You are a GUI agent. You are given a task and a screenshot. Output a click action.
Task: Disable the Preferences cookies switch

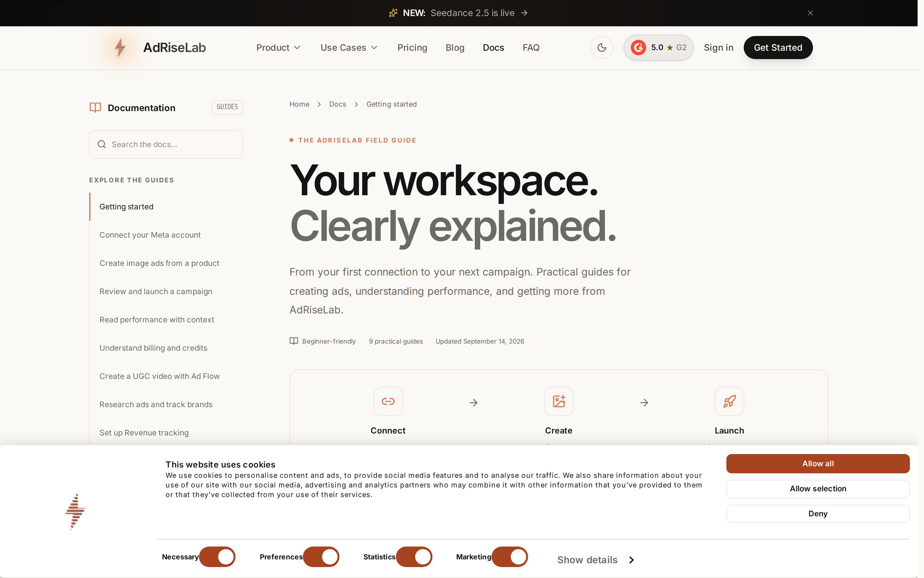tap(321, 556)
